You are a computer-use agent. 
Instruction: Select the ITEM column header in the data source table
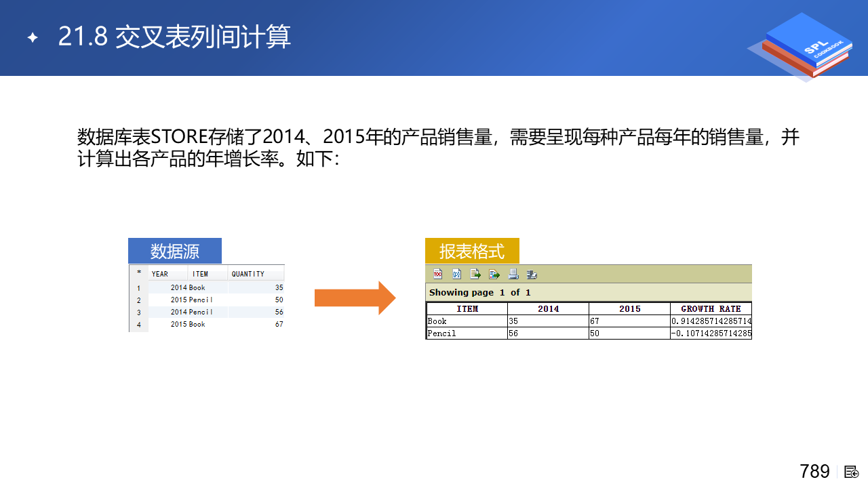tap(208, 273)
